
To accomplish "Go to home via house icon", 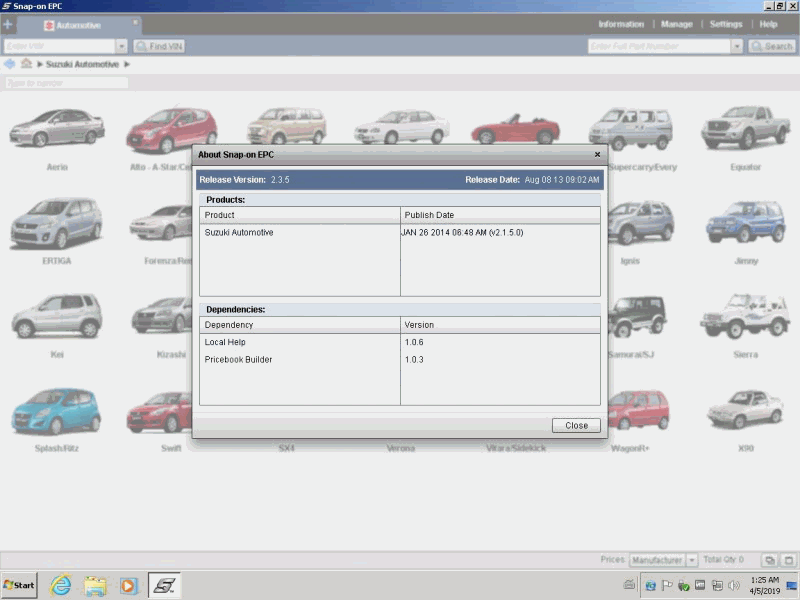I will click(x=26, y=63).
